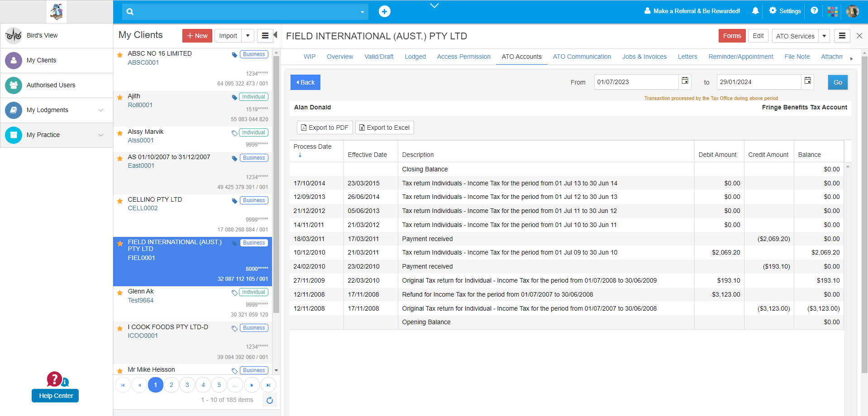Open the ATO Communication tab
Viewport: 868px width, 416px height.
[x=582, y=57]
